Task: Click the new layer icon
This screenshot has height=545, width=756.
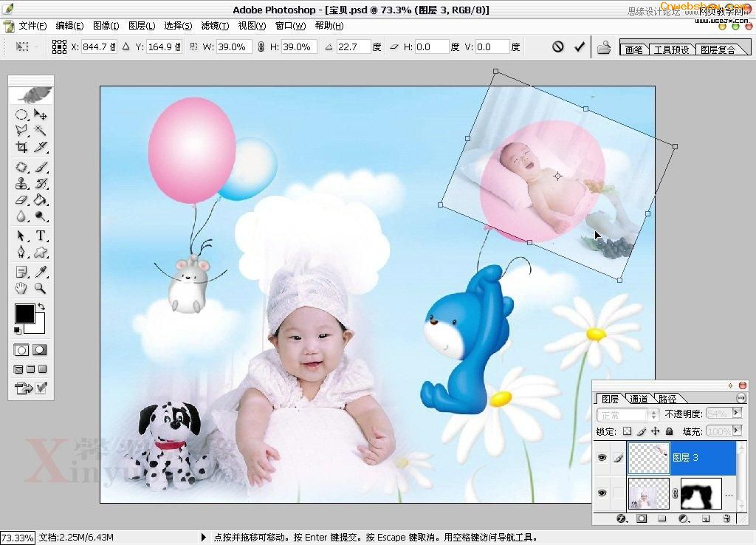Action: (706, 519)
